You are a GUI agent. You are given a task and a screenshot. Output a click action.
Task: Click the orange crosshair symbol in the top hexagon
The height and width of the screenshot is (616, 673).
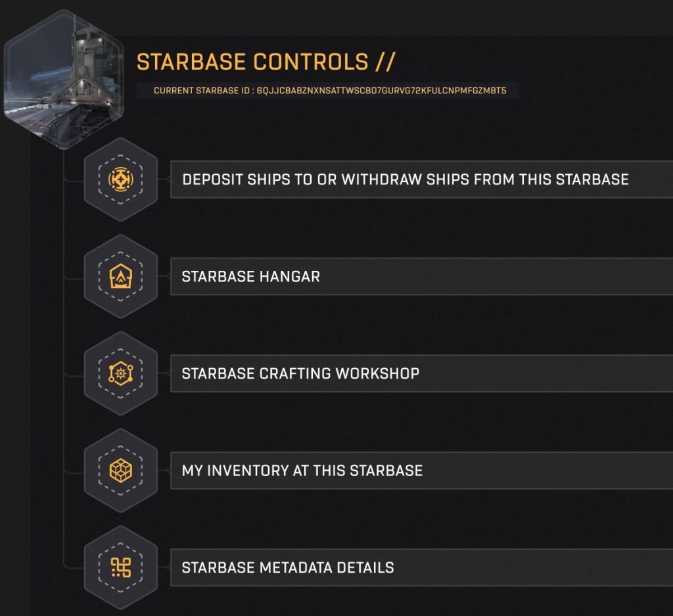click(121, 179)
